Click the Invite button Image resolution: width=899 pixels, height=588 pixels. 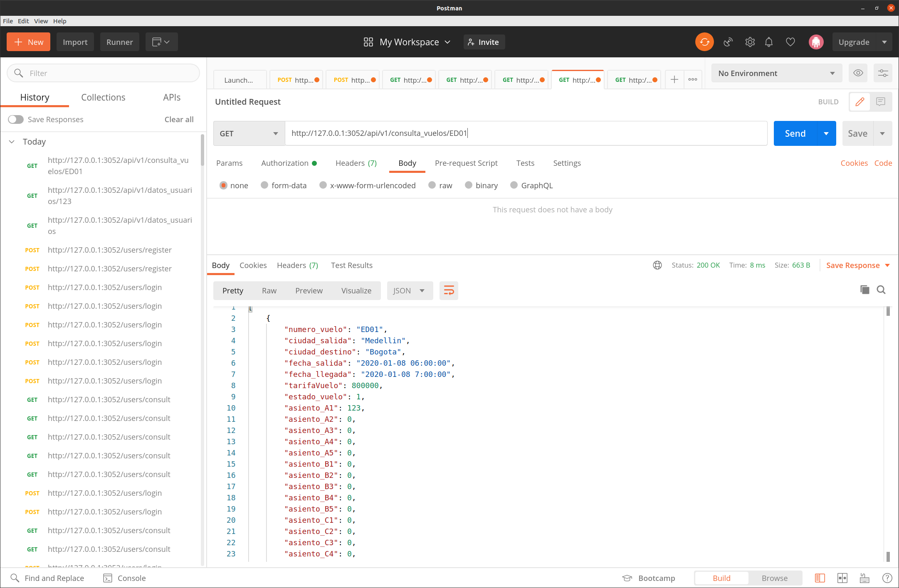484,42
